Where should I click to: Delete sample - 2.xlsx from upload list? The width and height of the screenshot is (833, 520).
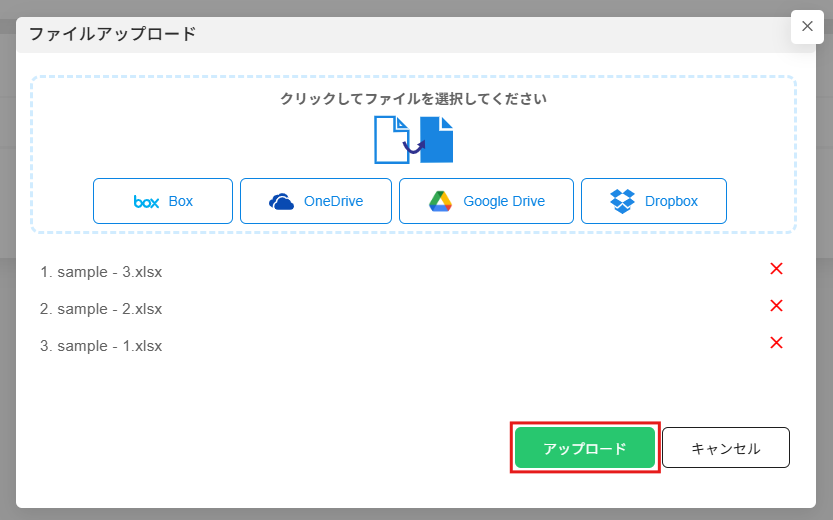coord(776,306)
